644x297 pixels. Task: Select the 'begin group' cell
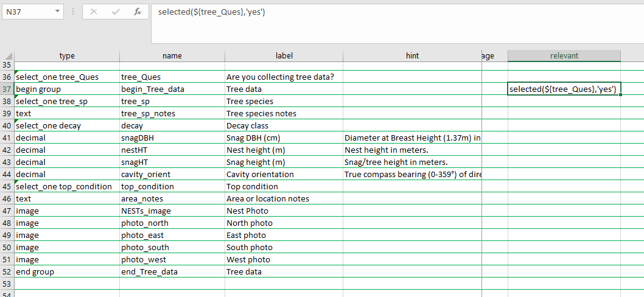coord(67,89)
